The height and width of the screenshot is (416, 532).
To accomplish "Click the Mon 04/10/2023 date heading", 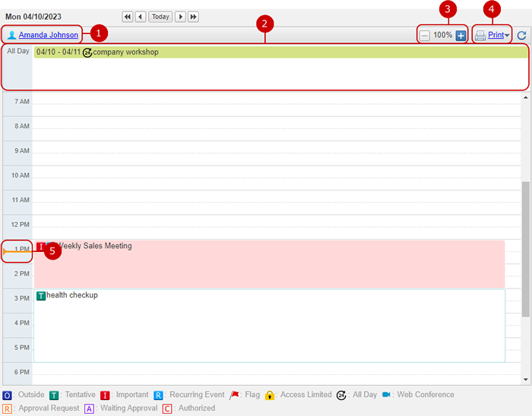I will tap(33, 17).
